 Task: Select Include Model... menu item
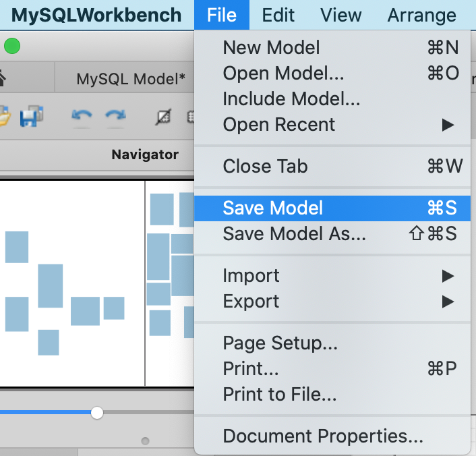coord(332,98)
